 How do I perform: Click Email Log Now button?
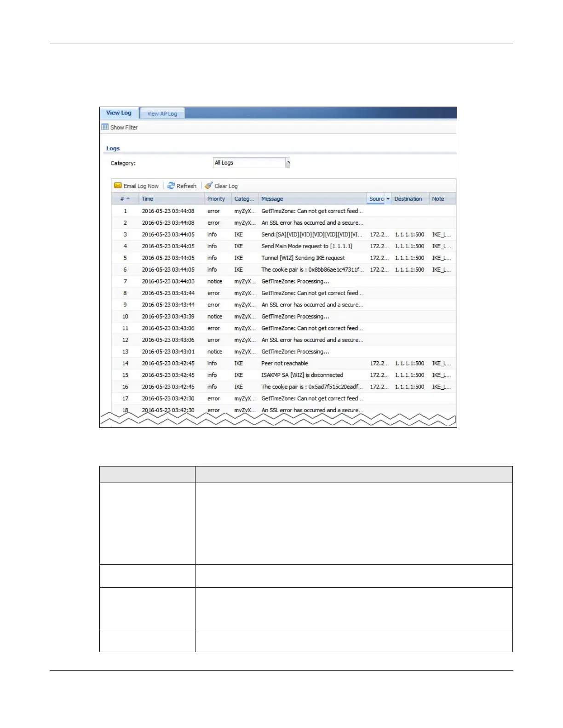pyautogui.click(x=137, y=186)
